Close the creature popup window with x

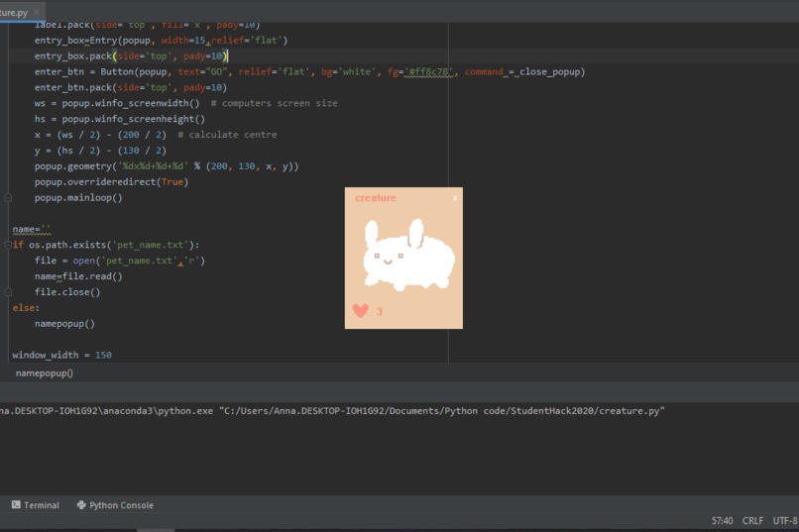pyautogui.click(x=455, y=198)
